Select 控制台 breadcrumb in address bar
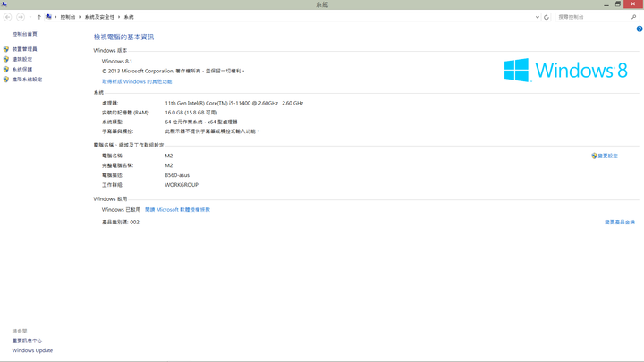This screenshot has height=362, width=644. click(x=68, y=17)
